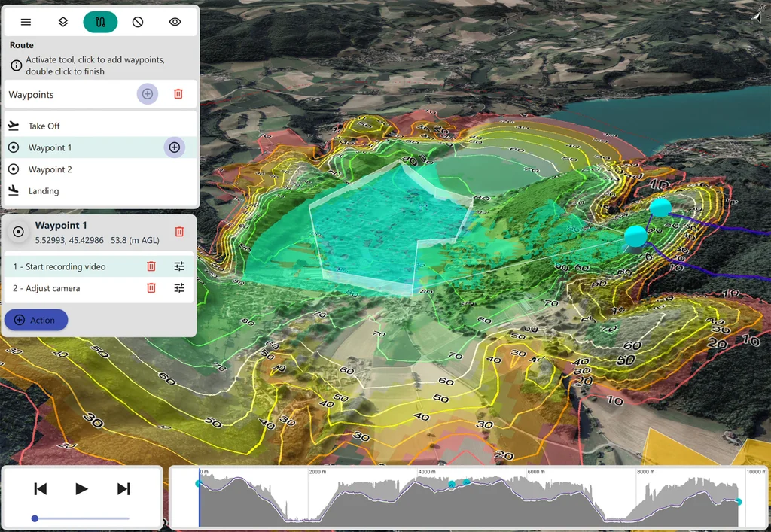
Task: Open the Layers panel icon
Action: point(62,22)
